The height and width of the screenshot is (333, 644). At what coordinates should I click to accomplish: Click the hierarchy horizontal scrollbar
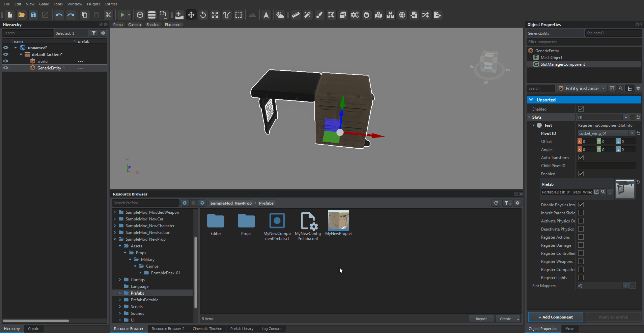(x=36, y=321)
